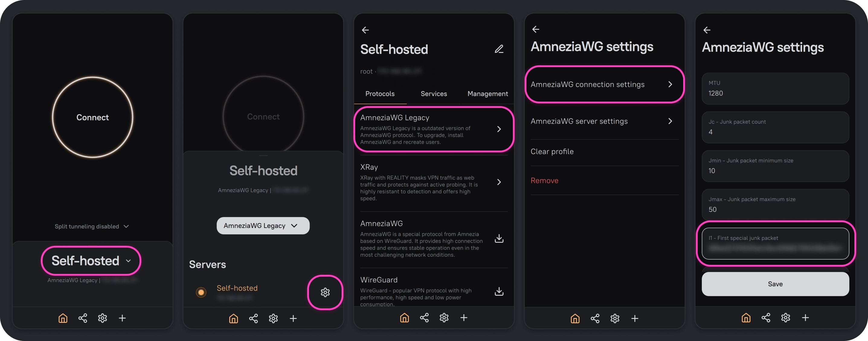Expand the large Self-hosted dropdown under Split tunneling
868x341 pixels.
click(x=91, y=261)
